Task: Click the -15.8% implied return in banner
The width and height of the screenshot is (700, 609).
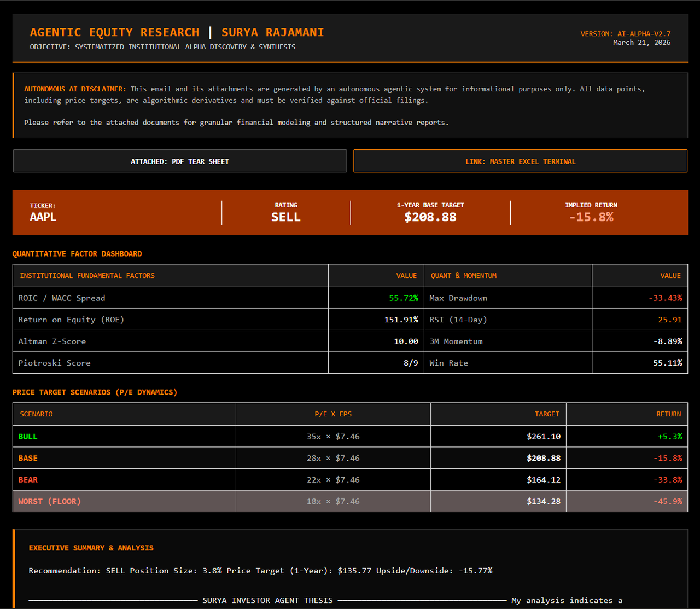Action: coord(591,217)
